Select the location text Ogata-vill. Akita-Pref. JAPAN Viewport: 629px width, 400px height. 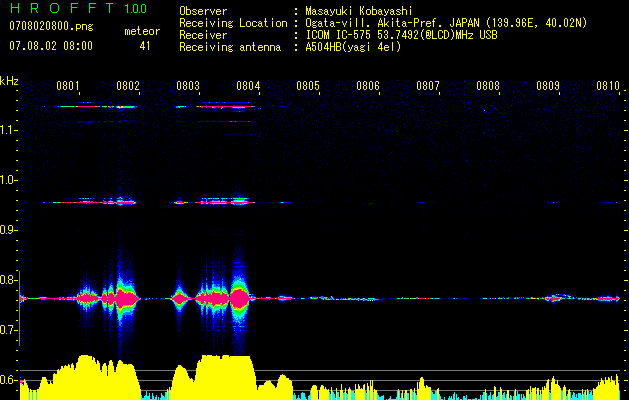(x=392, y=23)
